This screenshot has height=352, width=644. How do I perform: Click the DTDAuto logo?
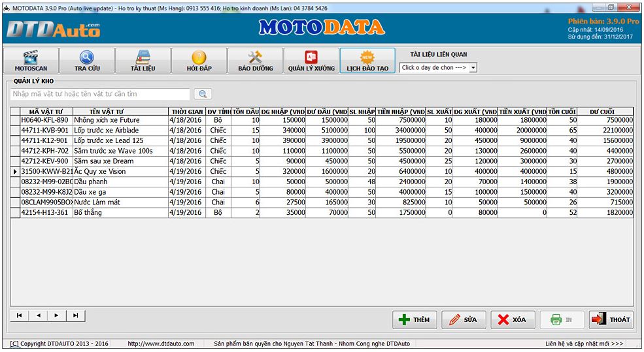pos(54,29)
